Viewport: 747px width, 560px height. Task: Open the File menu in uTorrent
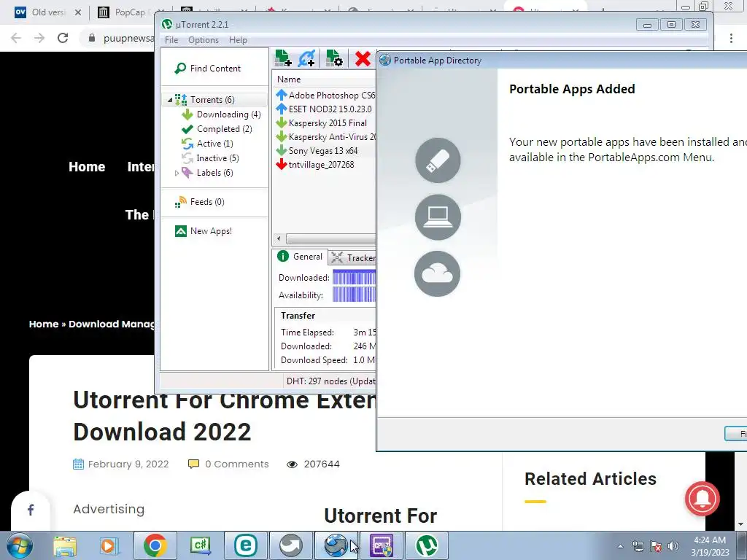click(171, 40)
